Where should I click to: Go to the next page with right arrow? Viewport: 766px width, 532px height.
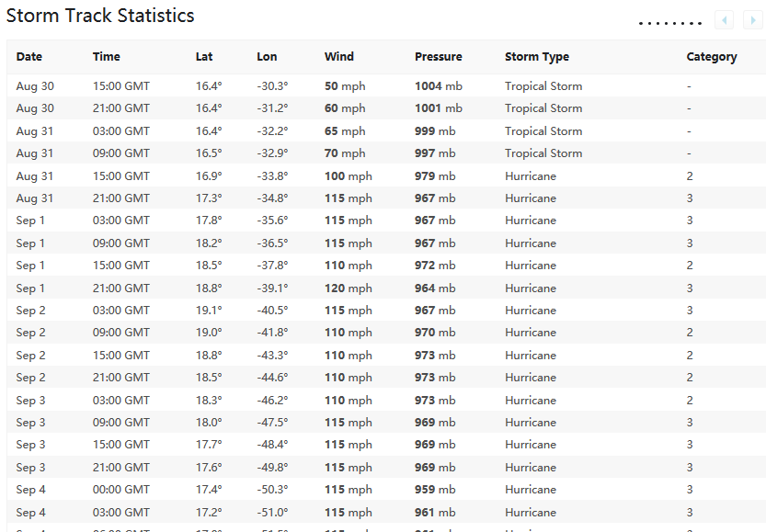753,20
